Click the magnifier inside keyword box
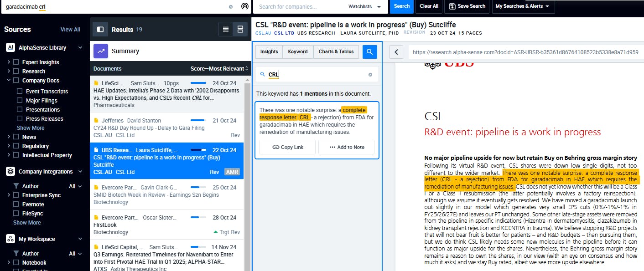The height and width of the screenshot is (271, 644). coord(263,75)
